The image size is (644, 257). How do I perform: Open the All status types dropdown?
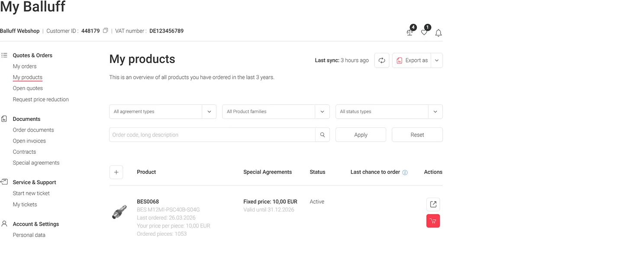389,112
